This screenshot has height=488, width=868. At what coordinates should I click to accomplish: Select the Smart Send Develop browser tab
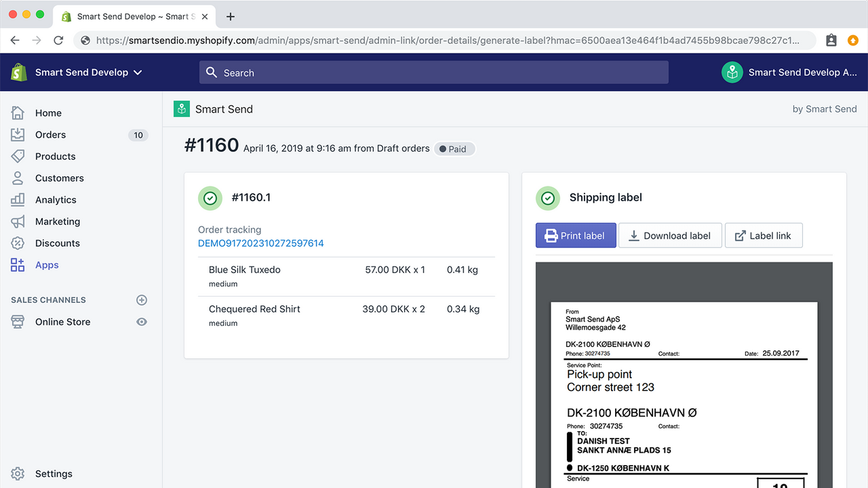tap(134, 16)
